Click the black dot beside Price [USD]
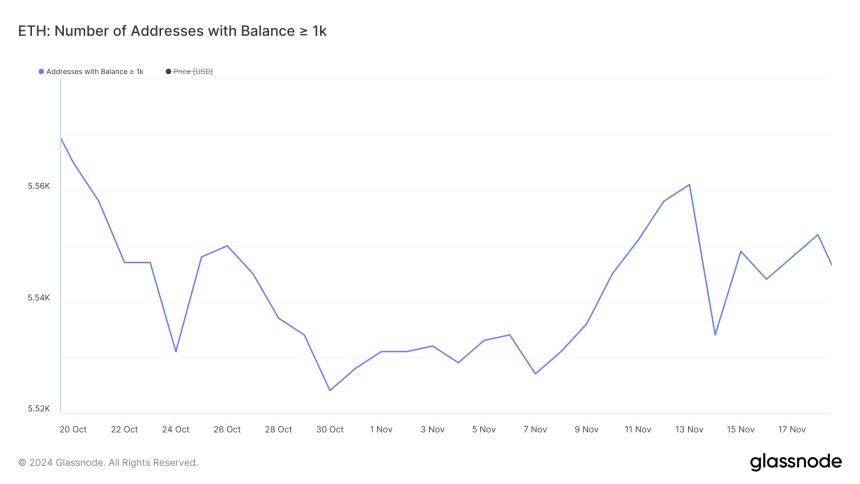Image resolution: width=860 pixels, height=484 pixels. click(168, 72)
